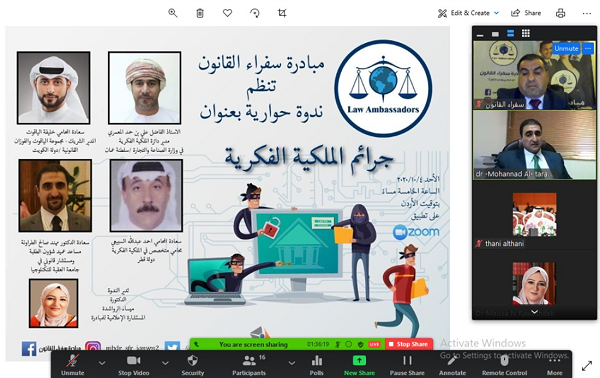The height and width of the screenshot is (378, 600).
Task: Click the Share button in Photos toolbar
Action: click(526, 13)
